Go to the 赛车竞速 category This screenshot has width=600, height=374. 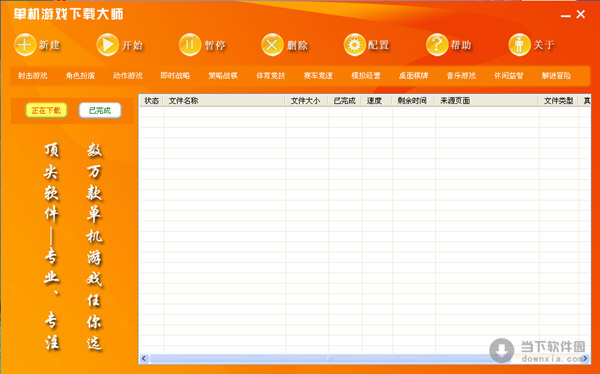(318, 76)
